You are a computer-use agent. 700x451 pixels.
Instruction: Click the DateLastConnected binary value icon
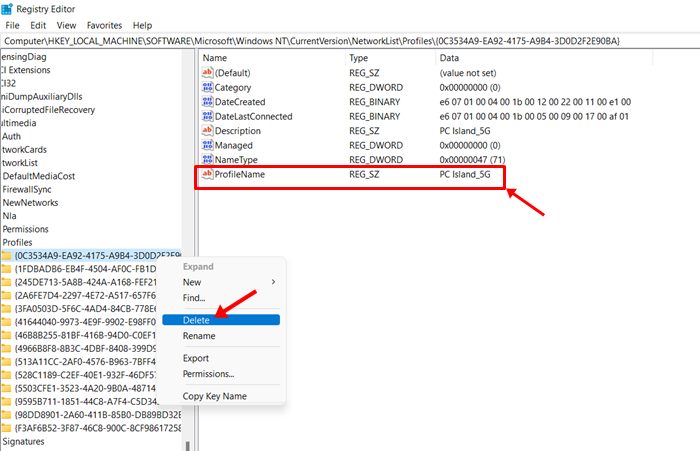[208, 116]
